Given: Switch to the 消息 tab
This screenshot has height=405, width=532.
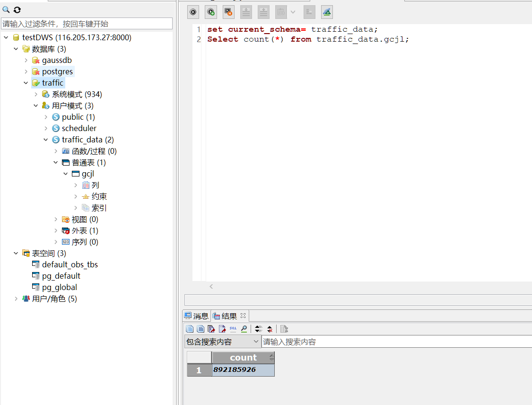Looking at the screenshot, I should pyautogui.click(x=196, y=316).
